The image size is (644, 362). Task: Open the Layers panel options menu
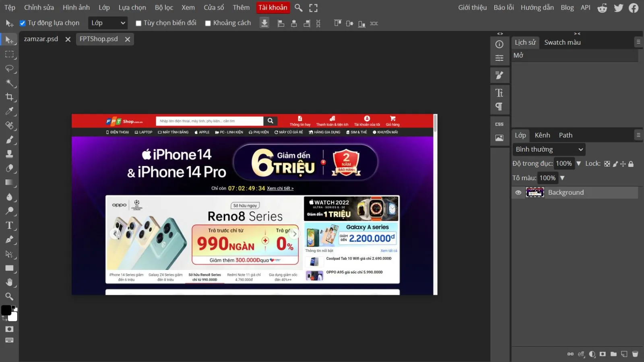(x=638, y=135)
